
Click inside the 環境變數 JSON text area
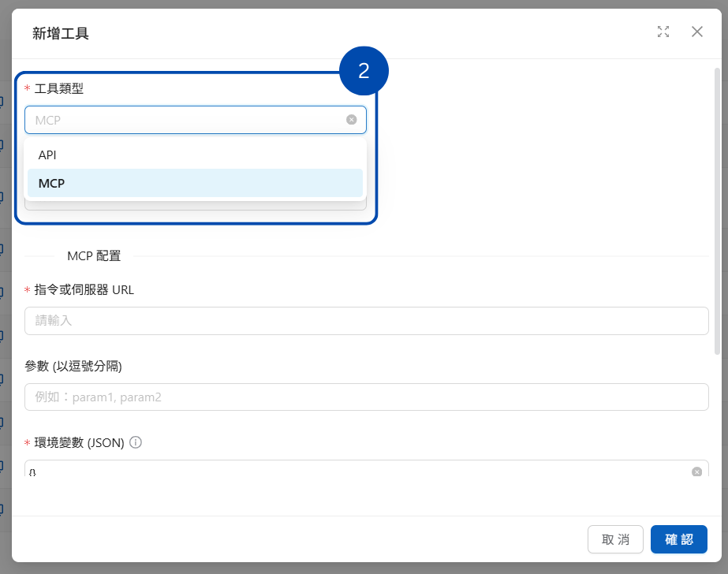click(355, 471)
